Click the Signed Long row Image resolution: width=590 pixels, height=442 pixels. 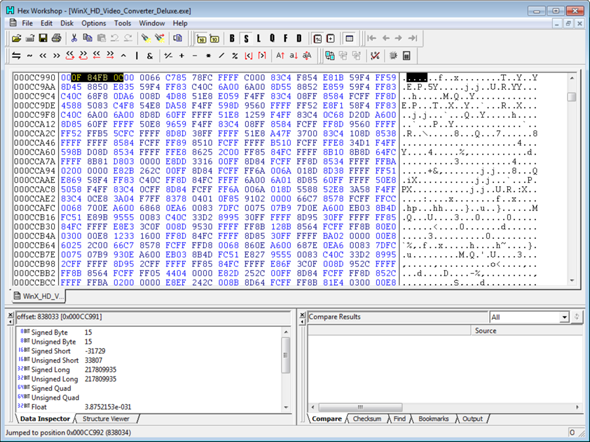pos(150,370)
